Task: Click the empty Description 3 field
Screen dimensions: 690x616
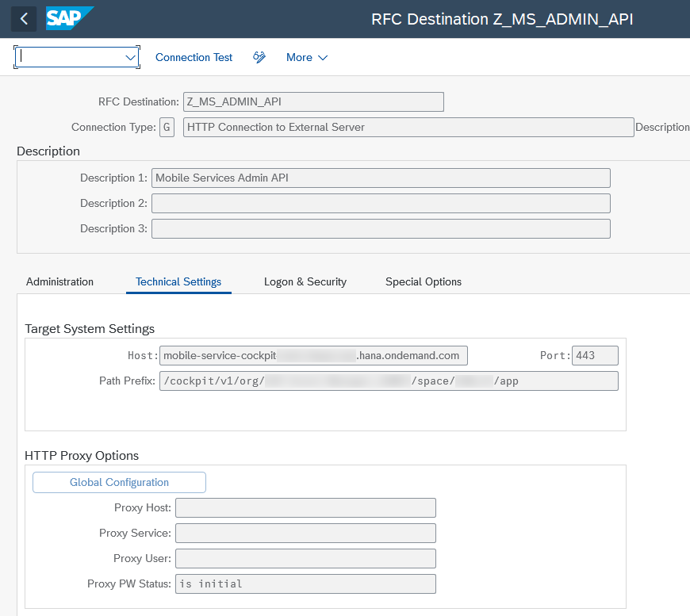Action: (x=381, y=229)
